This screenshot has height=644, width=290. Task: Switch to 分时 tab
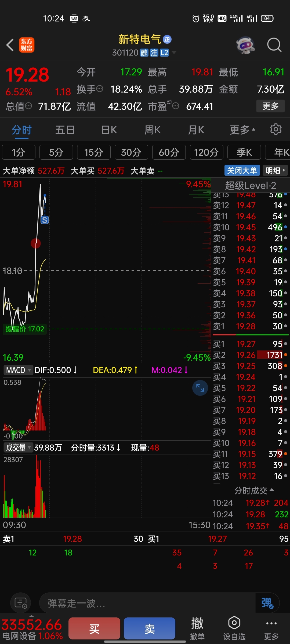click(22, 130)
